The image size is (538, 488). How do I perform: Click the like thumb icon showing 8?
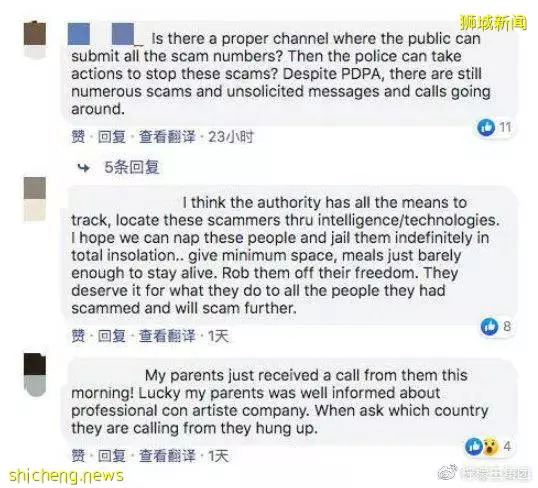[x=489, y=326]
